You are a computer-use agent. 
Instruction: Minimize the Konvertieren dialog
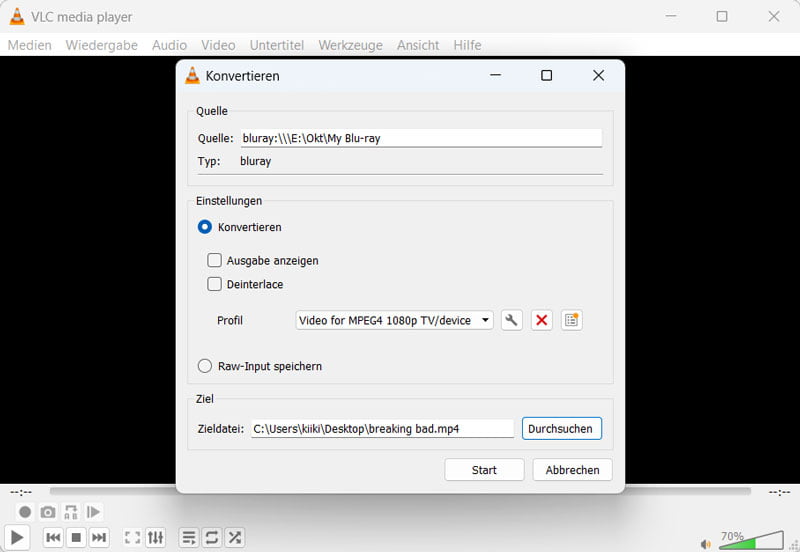point(495,76)
